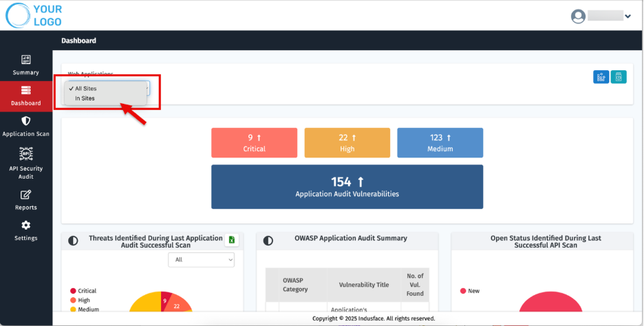Toggle contrast icon on Threats Identified panel

click(73, 241)
